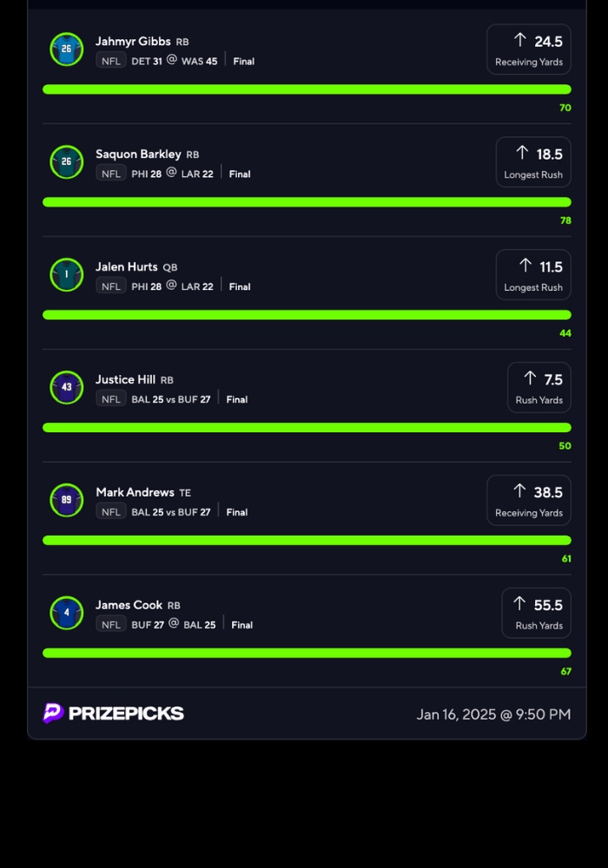This screenshot has width=608, height=868.
Task: Select the 38.5 Receiving Yards pick box
Action: (x=528, y=501)
